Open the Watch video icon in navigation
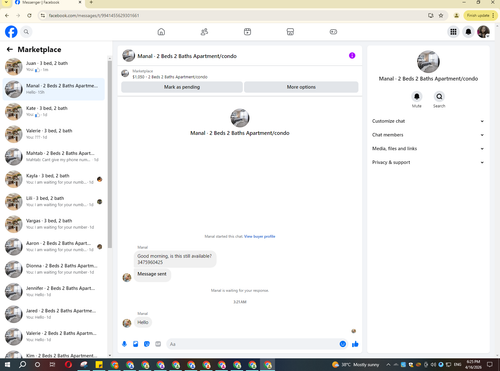 [x=247, y=32]
